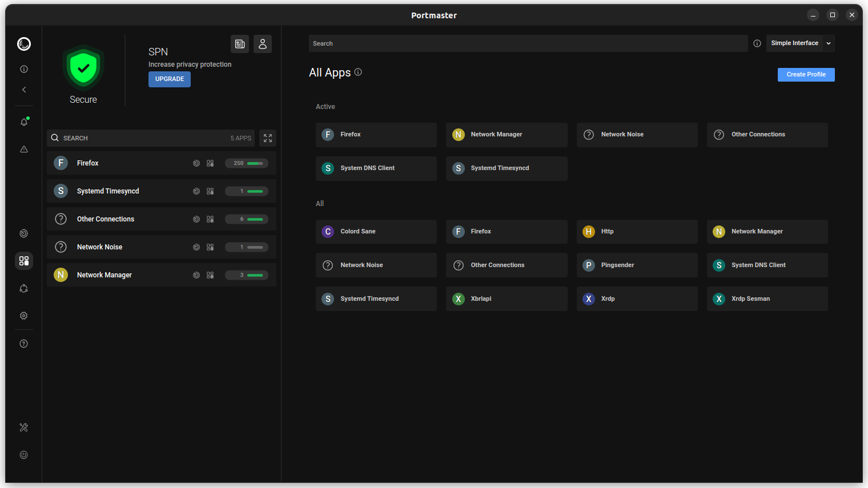
Task: Click the Create Profile button
Action: click(806, 75)
